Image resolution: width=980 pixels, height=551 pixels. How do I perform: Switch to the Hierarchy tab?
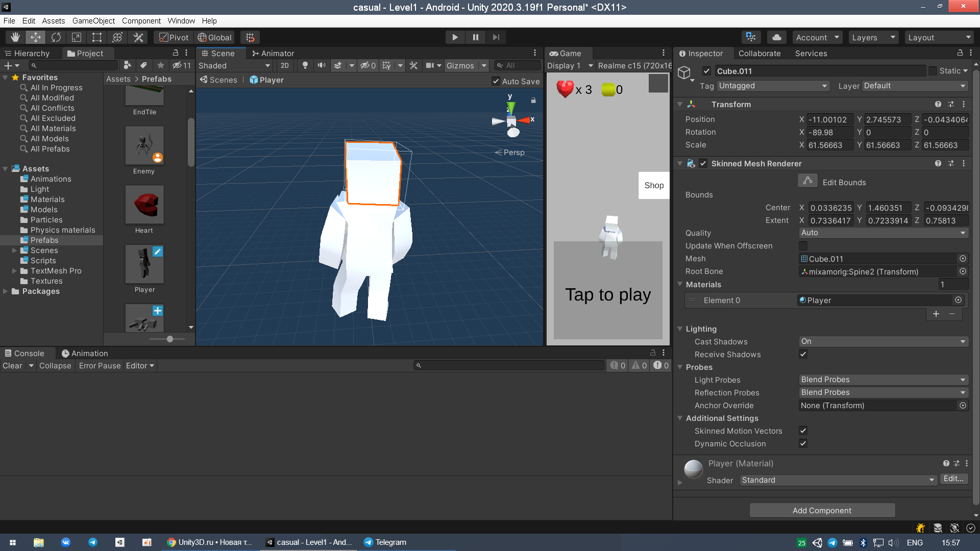click(x=27, y=53)
